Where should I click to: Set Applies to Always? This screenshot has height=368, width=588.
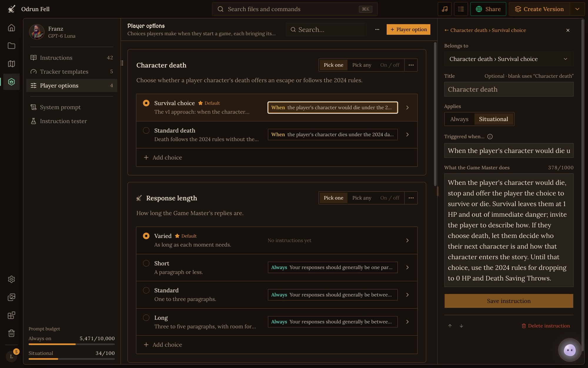pyautogui.click(x=459, y=119)
